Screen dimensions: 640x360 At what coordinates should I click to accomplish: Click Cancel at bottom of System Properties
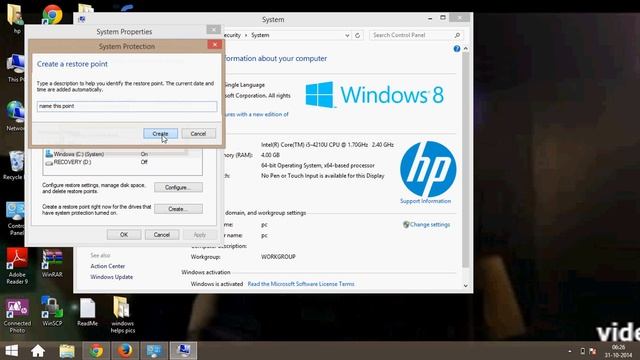coord(162,235)
